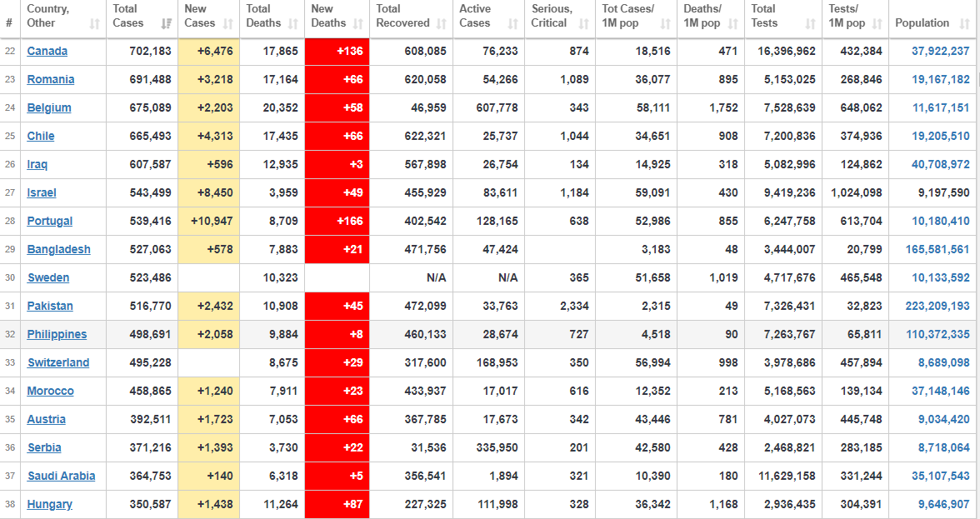Click the New Cases sort arrows

[228, 24]
